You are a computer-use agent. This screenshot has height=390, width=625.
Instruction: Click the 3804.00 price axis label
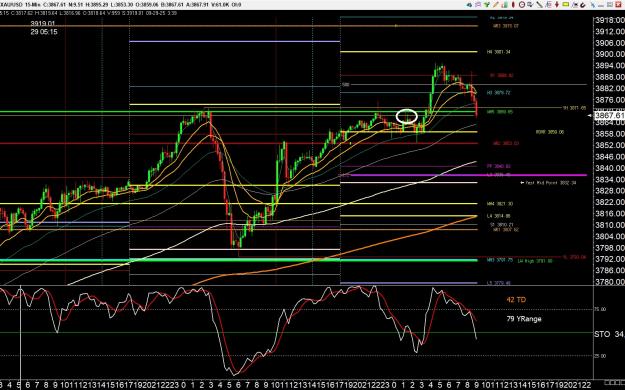click(609, 236)
